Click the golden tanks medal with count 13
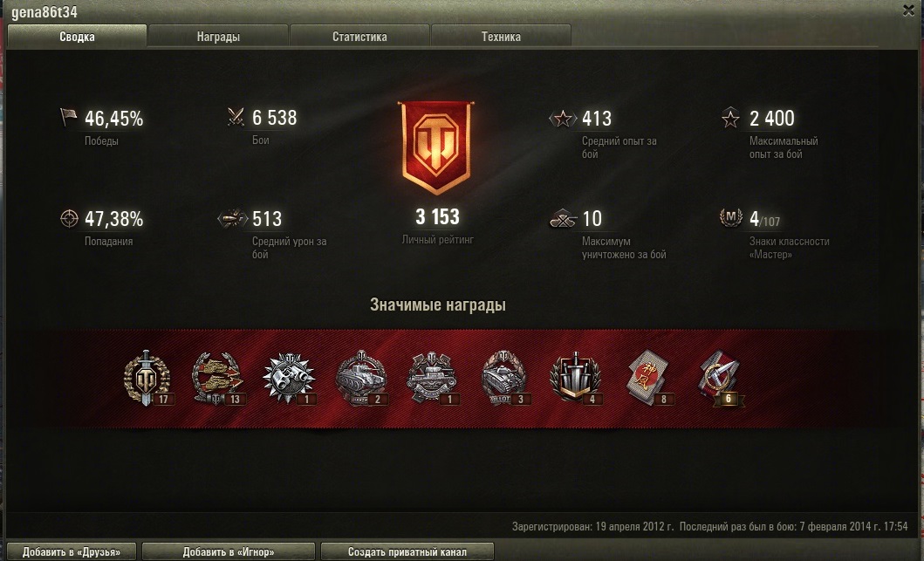 pyautogui.click(x=217, y=378)
